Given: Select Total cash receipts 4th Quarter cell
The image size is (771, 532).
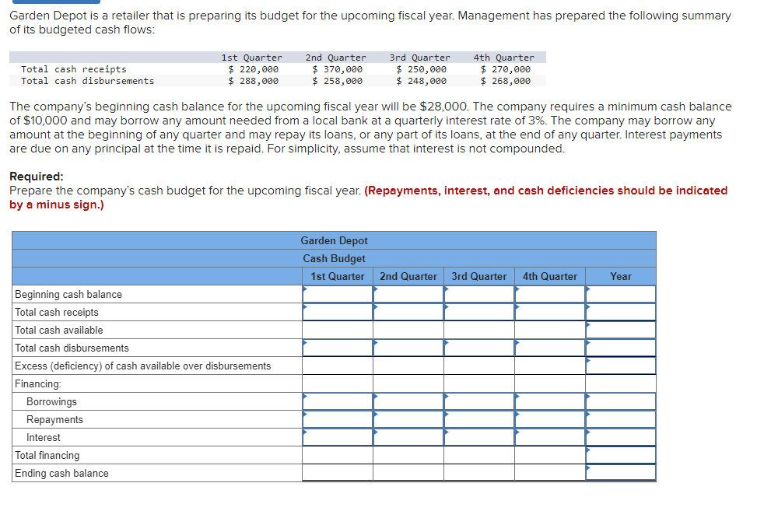Looking at the screenshot, I should [x=550, y=312].
